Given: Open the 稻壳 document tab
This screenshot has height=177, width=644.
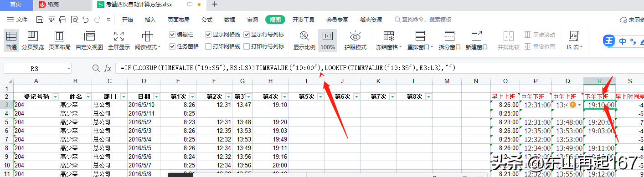Looking at the screenshot, I should 63,5.
